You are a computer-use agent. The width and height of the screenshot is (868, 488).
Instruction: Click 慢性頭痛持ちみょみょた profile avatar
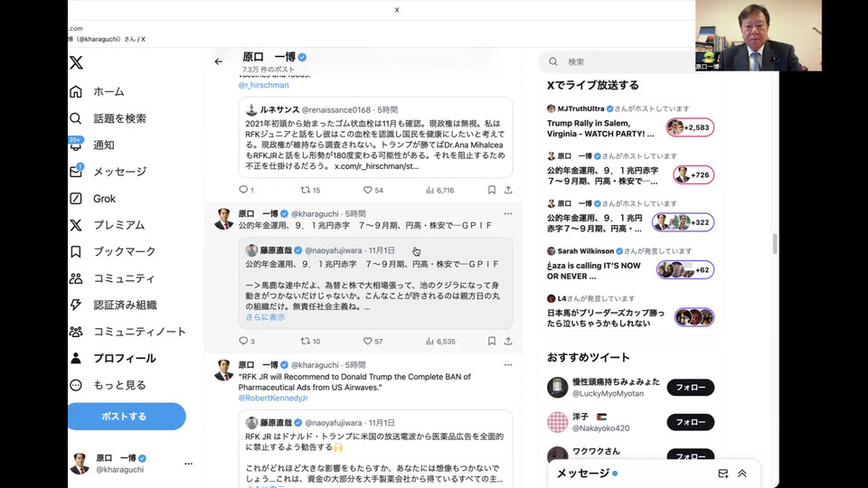558,388
